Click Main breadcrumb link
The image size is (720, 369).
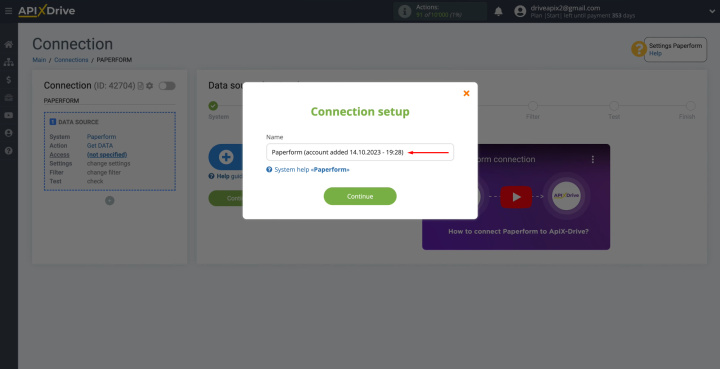coord(39,60)
